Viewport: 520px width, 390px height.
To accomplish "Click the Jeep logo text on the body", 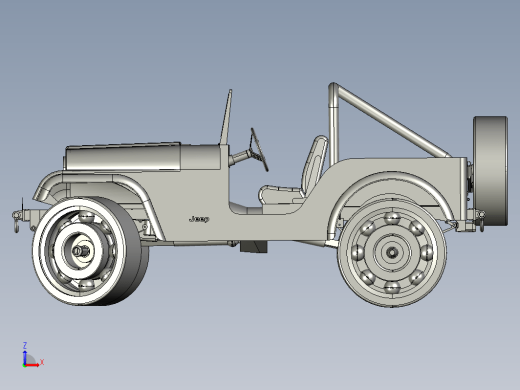I will [199, 219].
